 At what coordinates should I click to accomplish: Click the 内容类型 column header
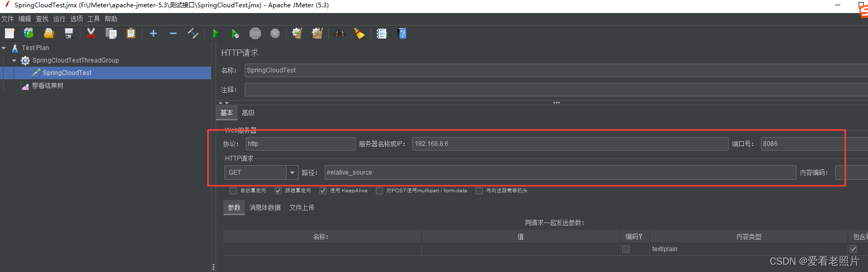(748, 237)
